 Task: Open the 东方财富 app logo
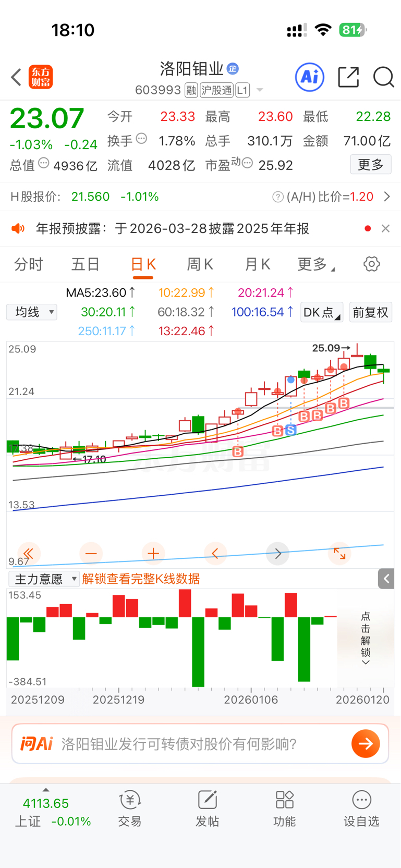pos(41,77)
